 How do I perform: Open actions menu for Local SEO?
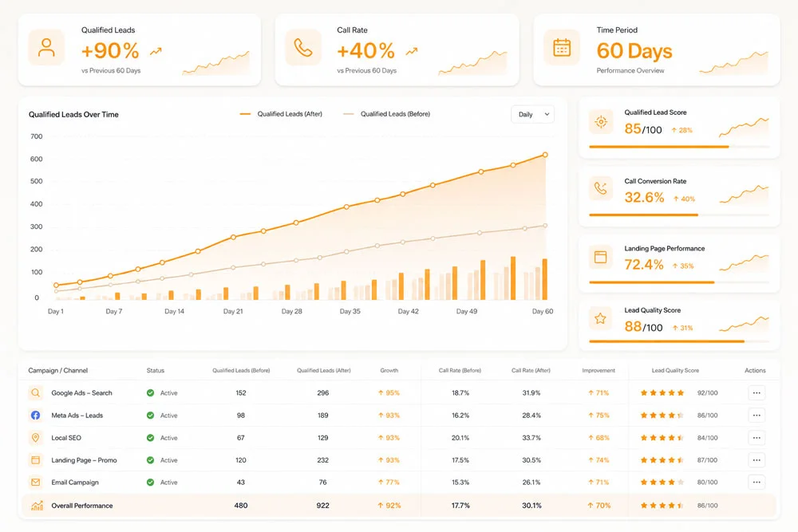(x=757, y=437)
